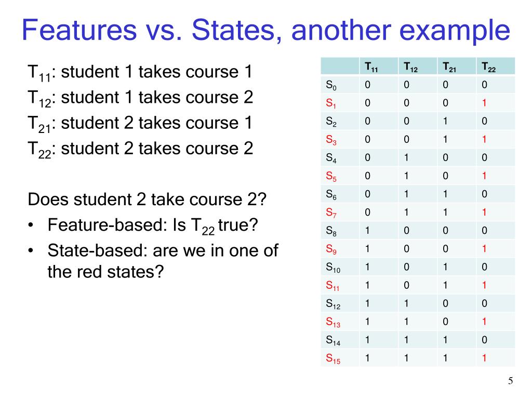Click the red S1 row label

pyautogui.click(x=331, y=103)
